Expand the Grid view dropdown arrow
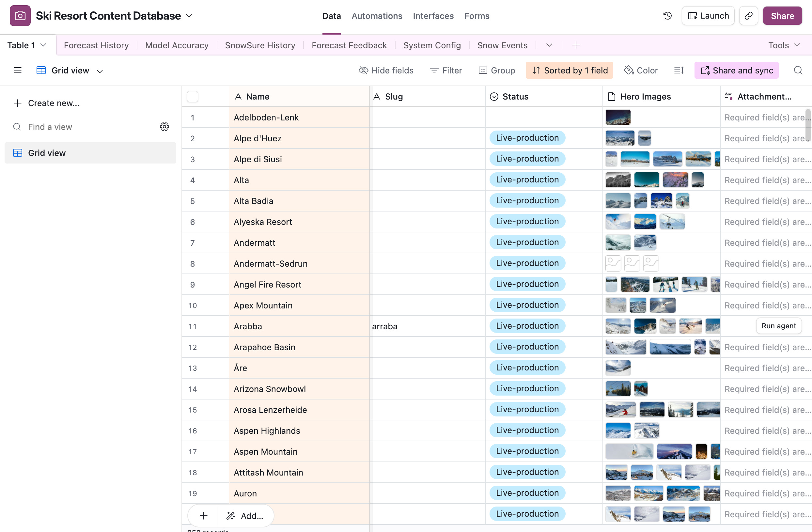The height and width of the screenshot is (532, 812). [x=100, y=71]
